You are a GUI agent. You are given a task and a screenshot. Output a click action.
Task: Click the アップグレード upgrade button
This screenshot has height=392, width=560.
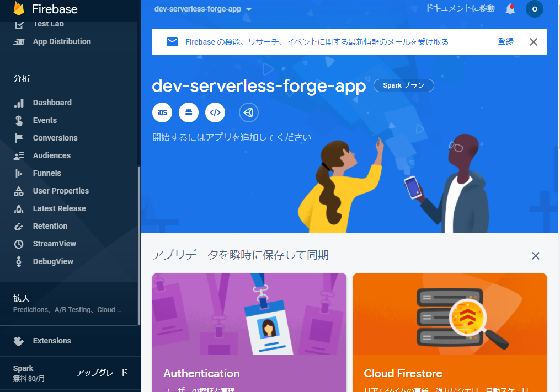pos(102,373)
